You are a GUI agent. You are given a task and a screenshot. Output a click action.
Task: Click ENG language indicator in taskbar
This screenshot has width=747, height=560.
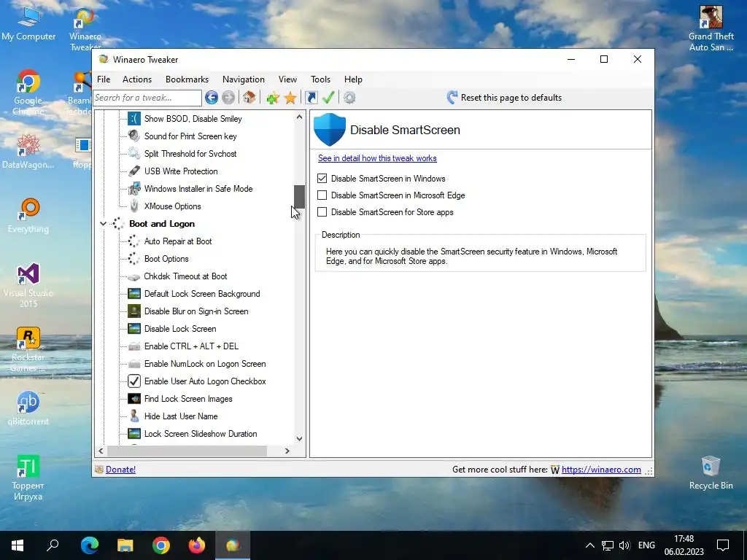(646, 545)
